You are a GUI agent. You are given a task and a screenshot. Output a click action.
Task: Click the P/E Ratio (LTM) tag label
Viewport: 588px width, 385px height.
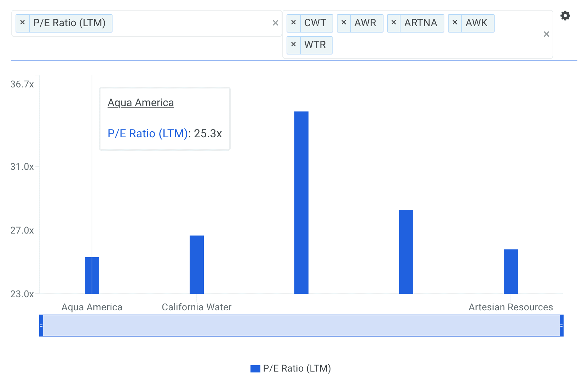(x=70, y=23)
